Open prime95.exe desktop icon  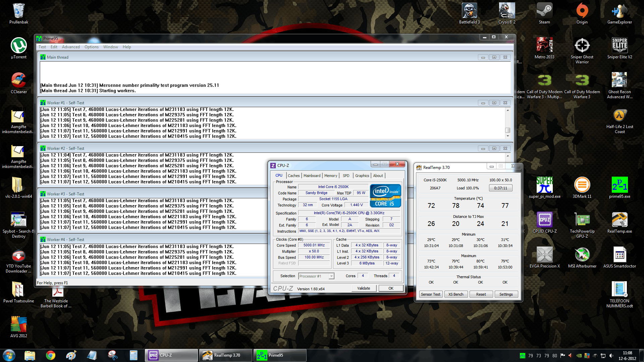pos(620,188)
